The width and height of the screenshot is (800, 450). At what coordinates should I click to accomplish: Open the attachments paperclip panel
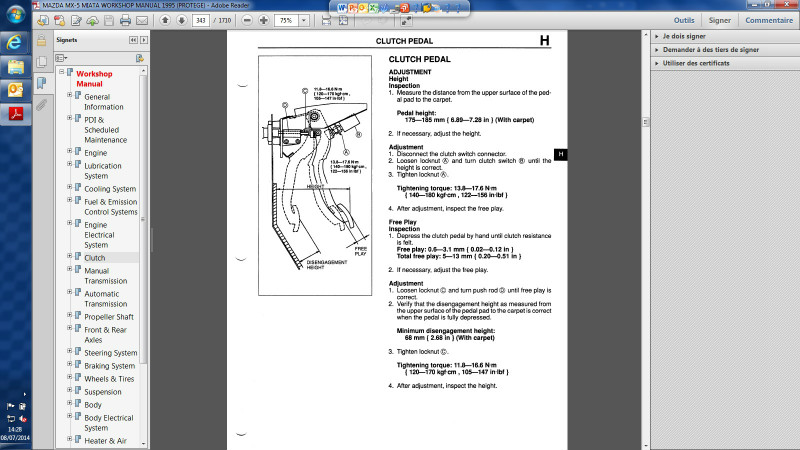click(41, 105)
